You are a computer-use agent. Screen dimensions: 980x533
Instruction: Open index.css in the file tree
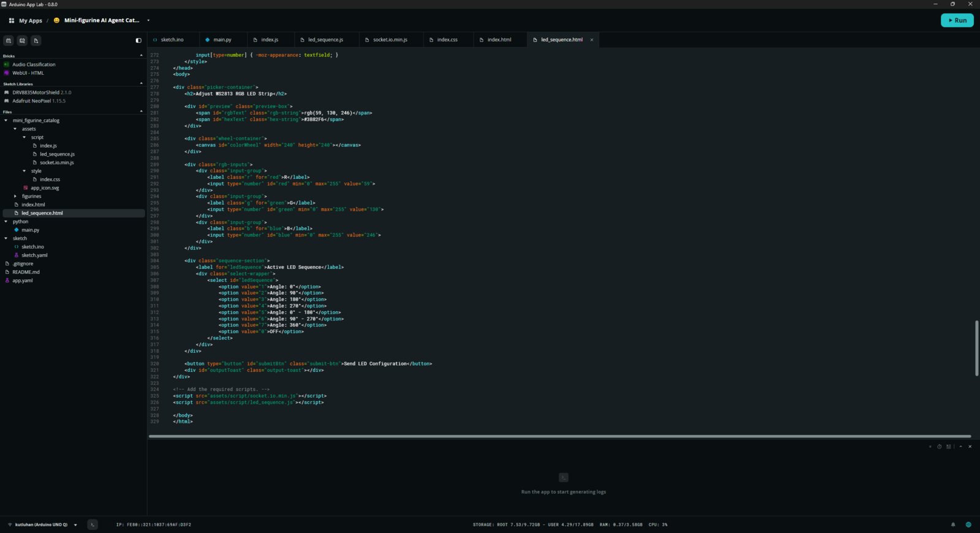pos(50,180)
